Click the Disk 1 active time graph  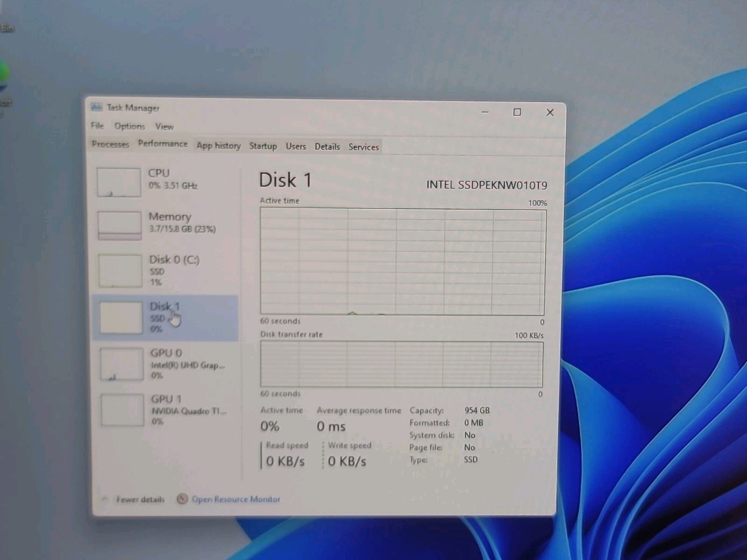403,262
